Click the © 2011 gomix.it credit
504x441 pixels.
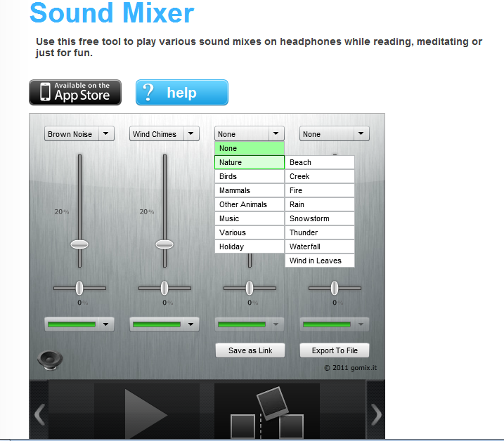pos(350,368)
